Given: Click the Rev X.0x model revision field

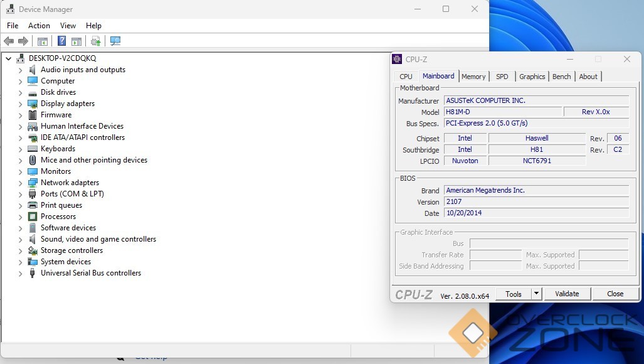Looking at the screenshot, I should click(596, 112).
